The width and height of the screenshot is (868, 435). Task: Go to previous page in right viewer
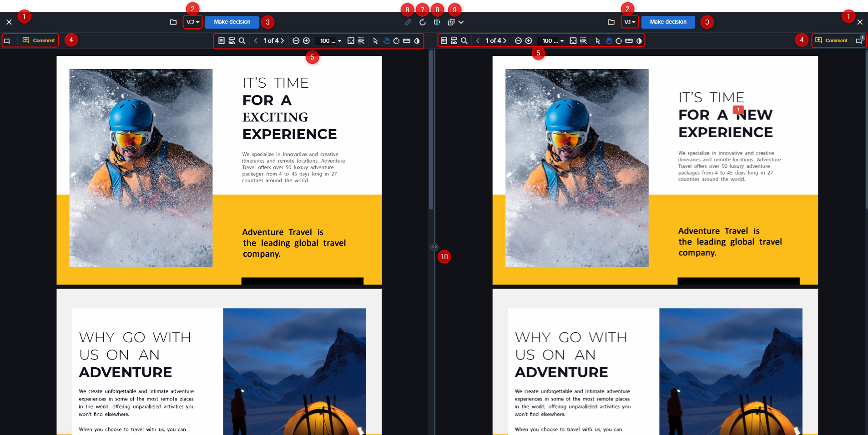478,40
